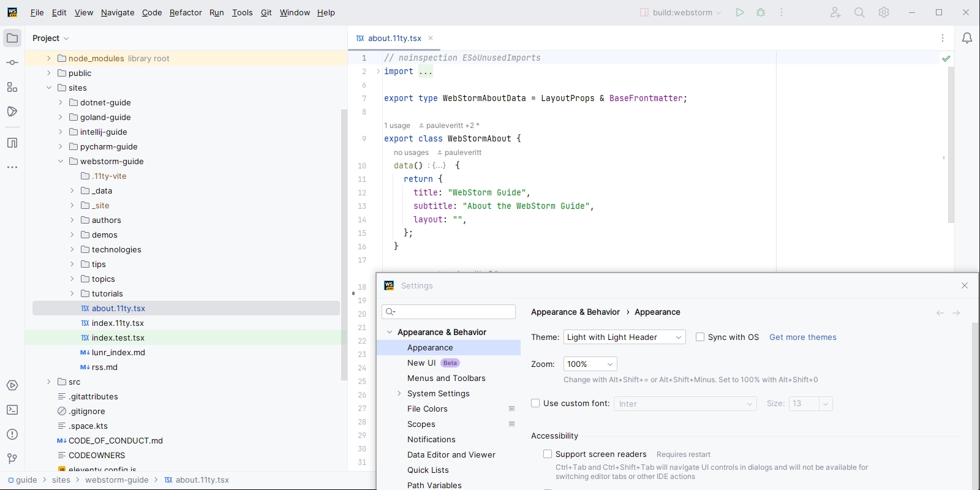Go forward in Settings navigation
This screenshot has width=980, height=490.
956,313
